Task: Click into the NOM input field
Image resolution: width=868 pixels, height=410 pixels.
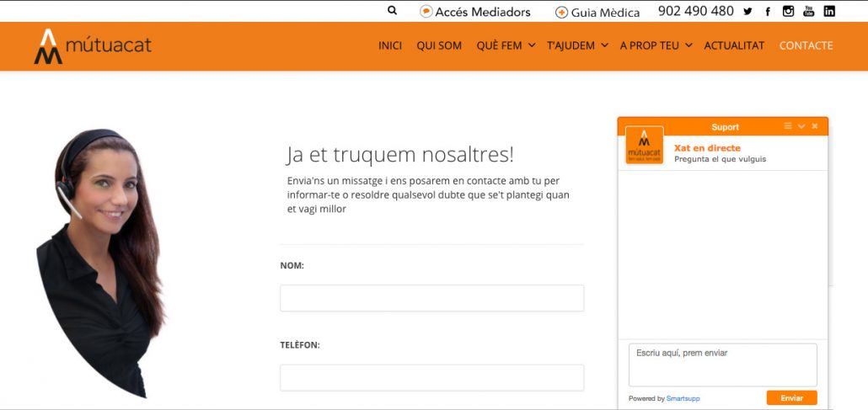Action: click(x=431, y=298)
